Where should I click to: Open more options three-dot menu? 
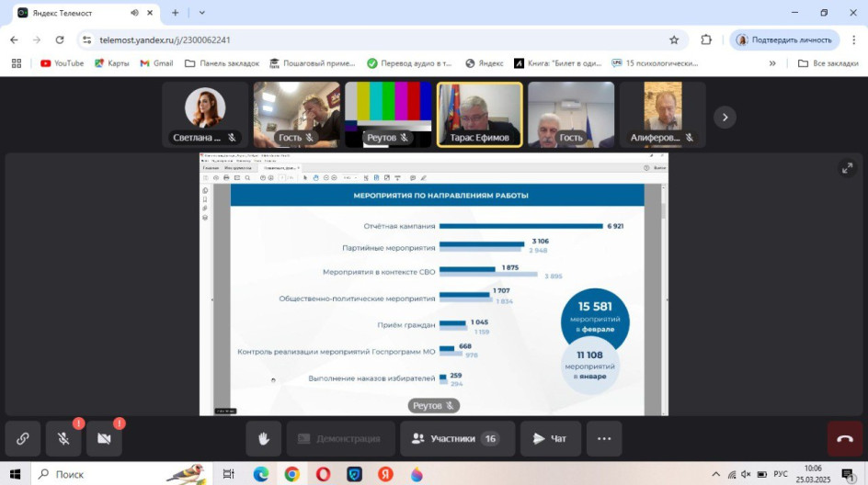(604, 439)
